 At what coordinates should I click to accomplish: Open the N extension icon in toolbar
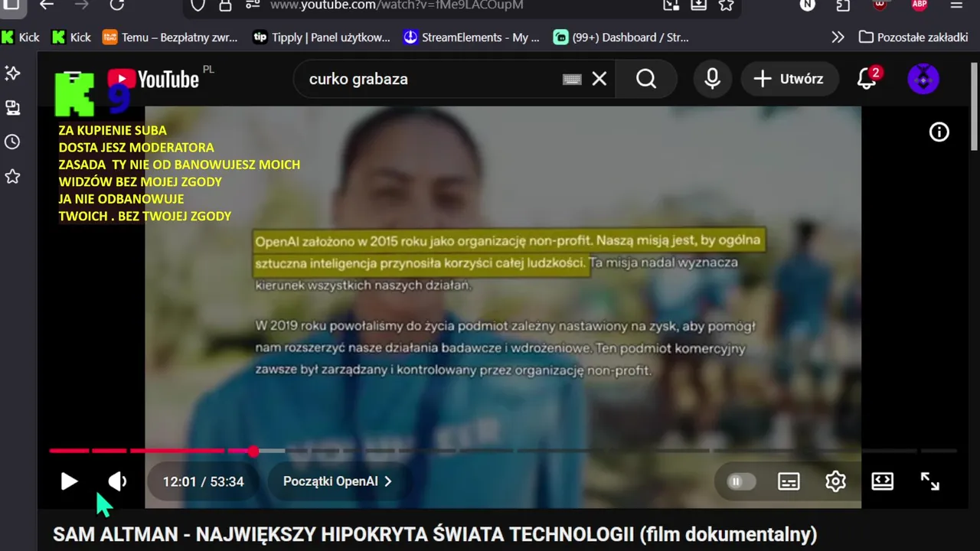807,5
